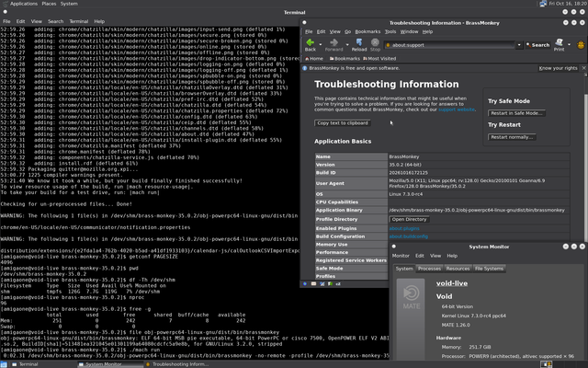The height and width of the screenshot is (368, 588).
Task: Click the tray icon on the bottom panel
Action: pyautogui.click(x=546, y=364)
